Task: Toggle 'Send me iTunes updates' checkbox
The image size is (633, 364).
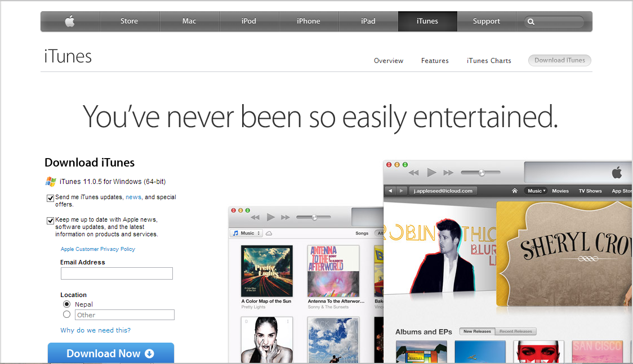Action: click(51, 198)
